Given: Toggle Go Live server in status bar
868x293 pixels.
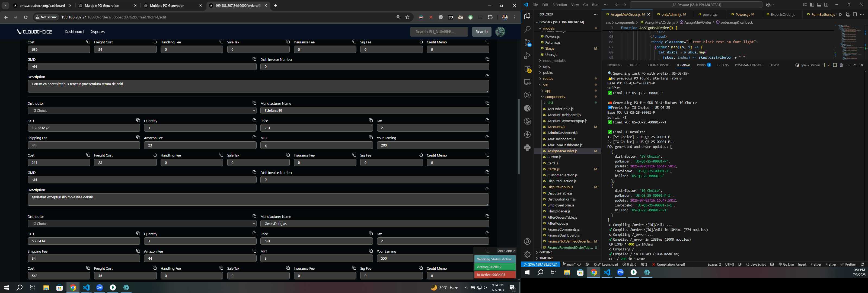Looking at the screenshot, I should (786, 264).
